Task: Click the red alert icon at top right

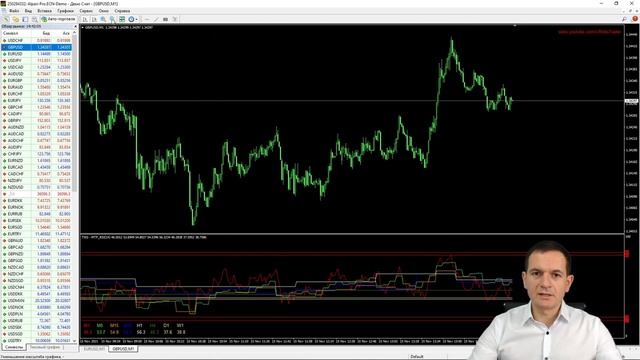Action: coord(635,19)
